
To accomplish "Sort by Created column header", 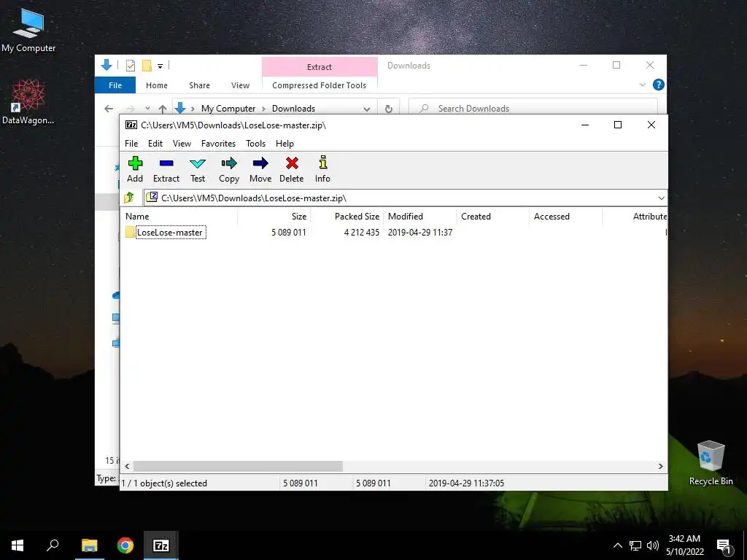I will (492, 216).
